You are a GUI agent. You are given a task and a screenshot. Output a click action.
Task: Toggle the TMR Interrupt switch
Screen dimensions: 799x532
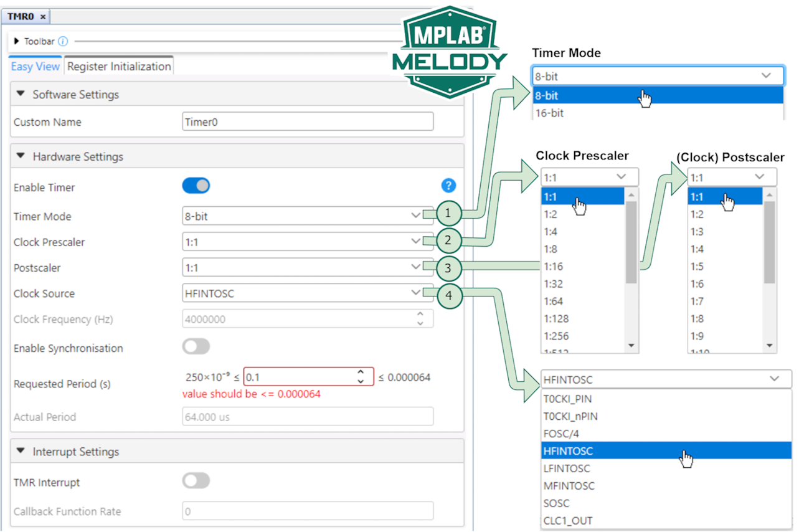[196, 480]
